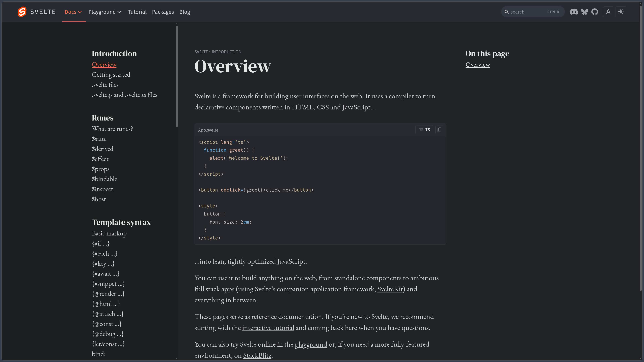Follow the interactive tutorial link
The width and height of the screenshot is (644, 362).
(268, 327)
